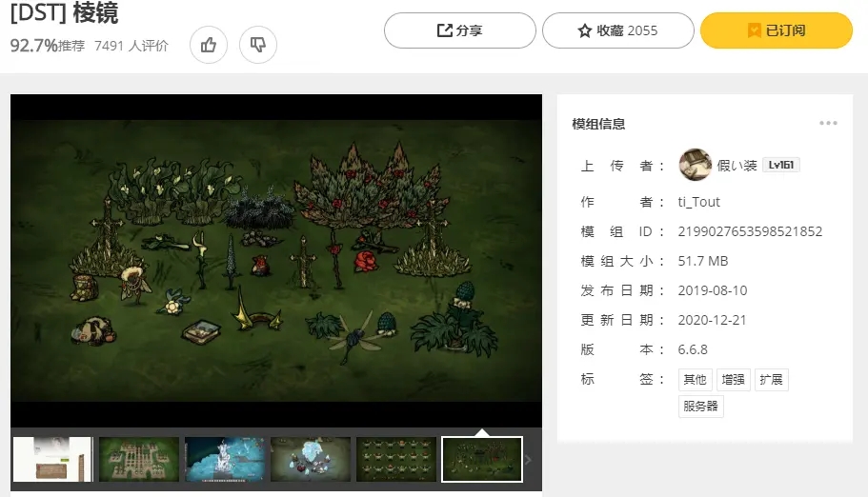Screen dimensions: 868x497
Task: Click the thumbs-up recommend icon
Action: point(208,45)
